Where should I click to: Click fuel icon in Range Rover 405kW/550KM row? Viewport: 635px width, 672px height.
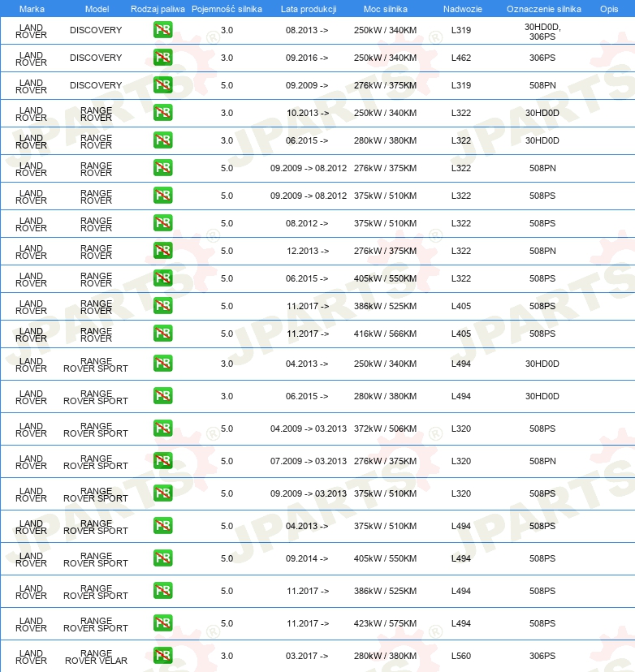coord(163,278)
